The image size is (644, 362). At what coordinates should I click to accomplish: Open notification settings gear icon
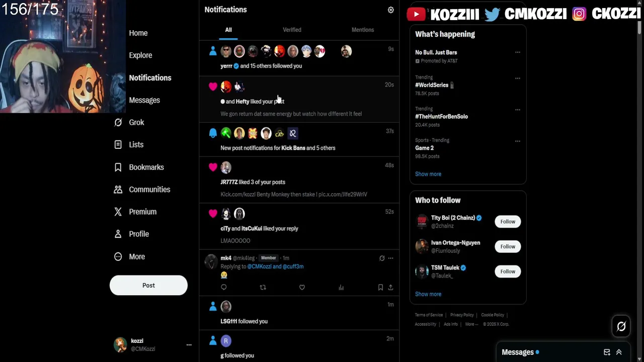click(x=390, y=10)
